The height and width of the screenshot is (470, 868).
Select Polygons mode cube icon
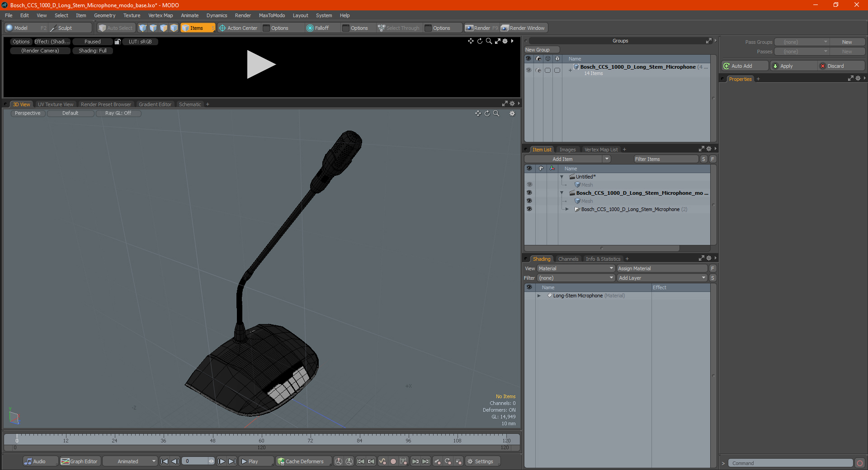click(x=164, y=28)
